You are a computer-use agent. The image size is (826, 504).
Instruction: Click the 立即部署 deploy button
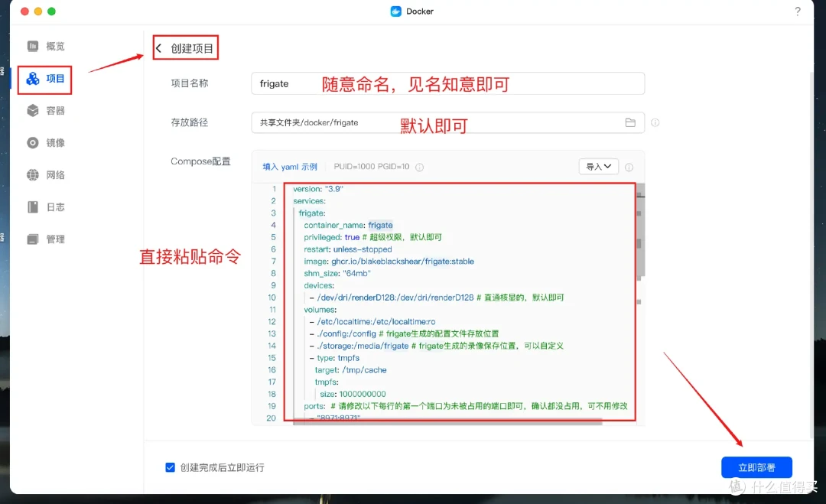[x=756, y=467]
